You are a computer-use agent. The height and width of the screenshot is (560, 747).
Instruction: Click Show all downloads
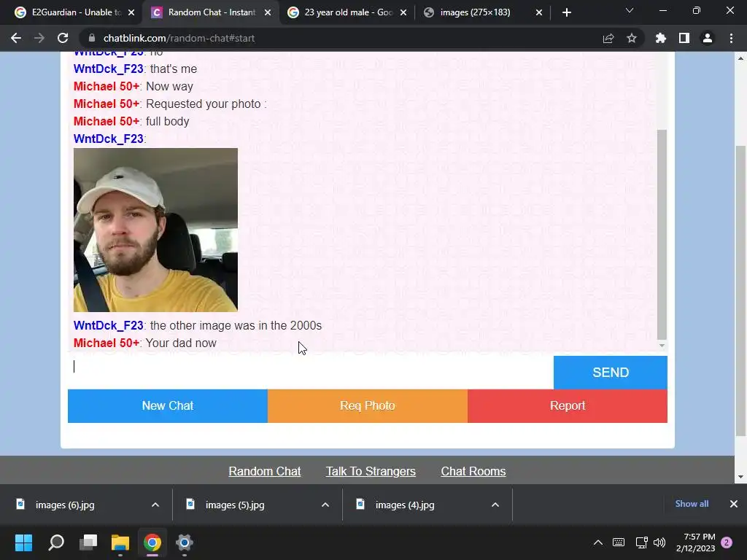point(692,504)
